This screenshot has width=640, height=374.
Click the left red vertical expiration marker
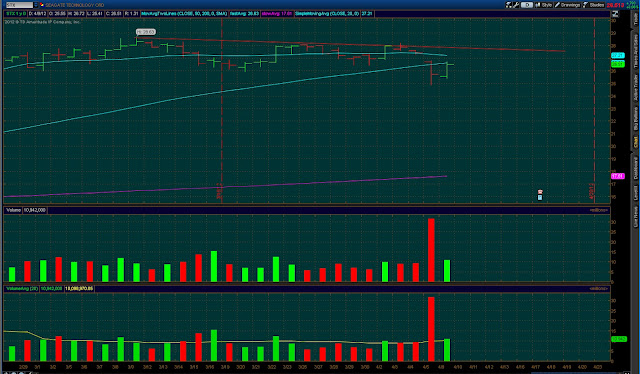click(x=222, y=110)
